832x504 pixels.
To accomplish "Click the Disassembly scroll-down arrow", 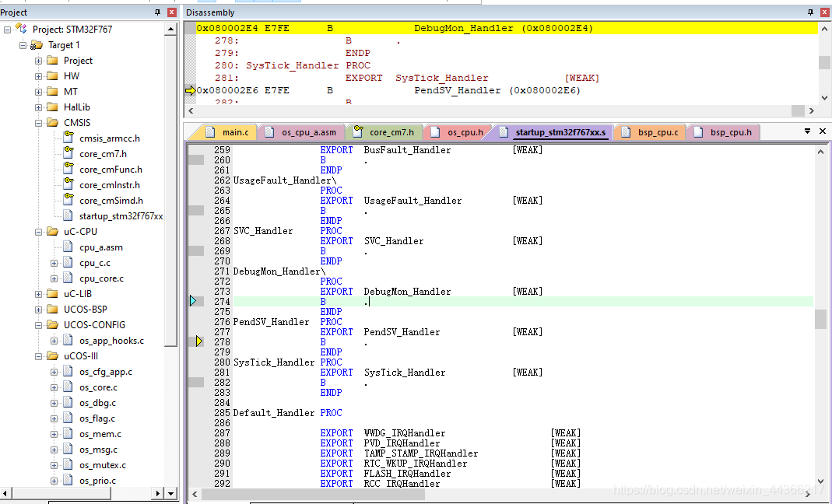I will pyautogui.click(x=824, y=98).
